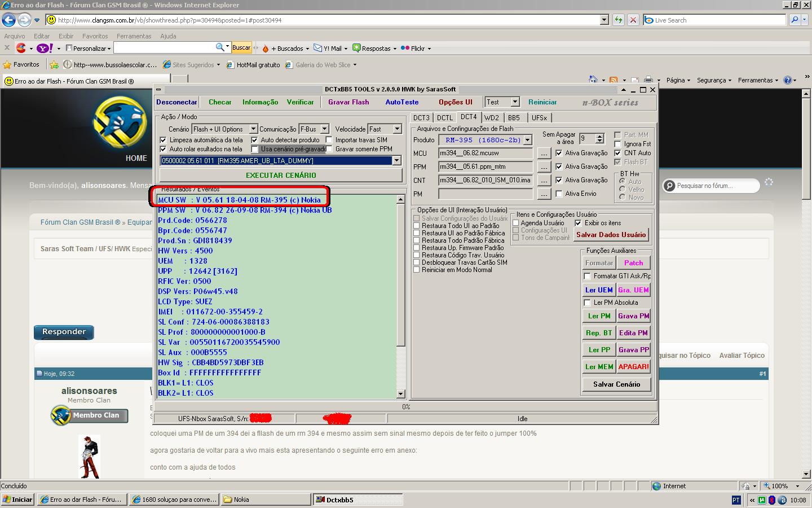This screenshot has width=812, height=508.
Task: Click the Live Search magnifier icon
Action: 795,20
